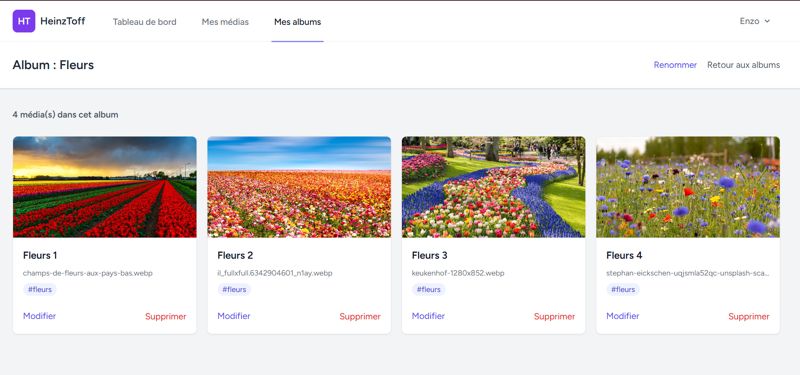Click Retour aux albums link
The width and height of the screenshot is (800, 375).
(x=743, y=65)
